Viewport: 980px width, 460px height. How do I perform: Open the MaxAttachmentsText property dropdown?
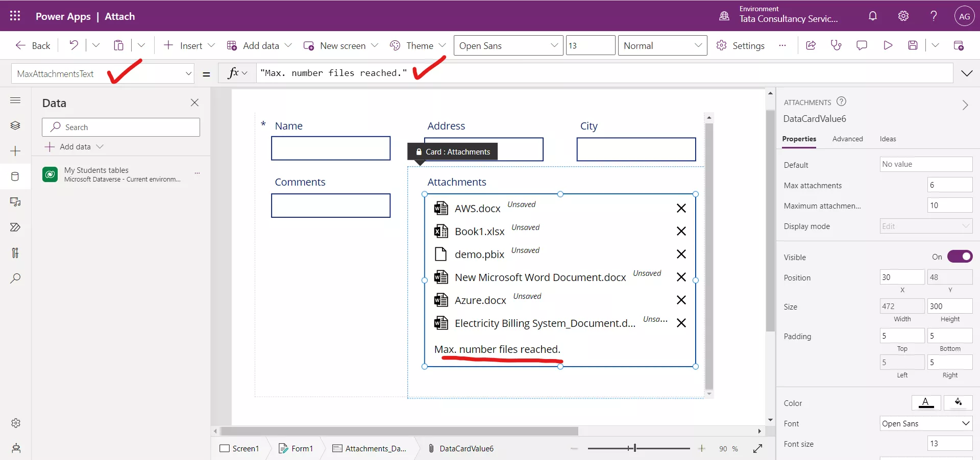[188, 73]
